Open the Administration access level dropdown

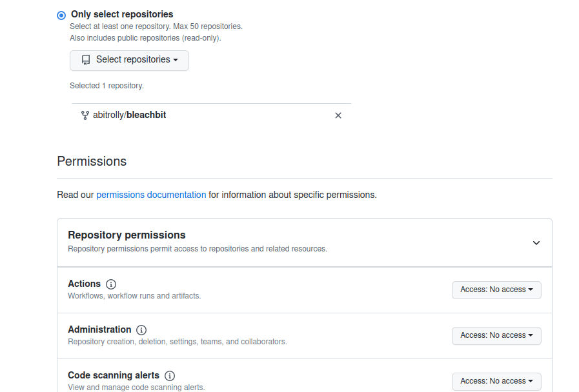coord(496,335)
